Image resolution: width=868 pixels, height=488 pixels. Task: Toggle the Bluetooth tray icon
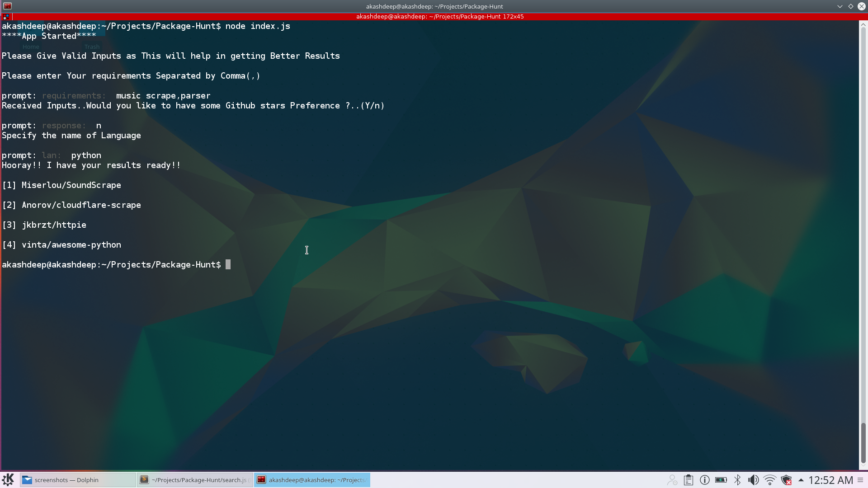[737, 480]
